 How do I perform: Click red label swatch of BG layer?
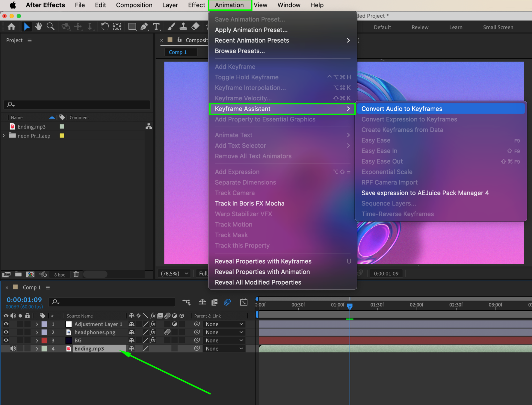tap(44, 340)
